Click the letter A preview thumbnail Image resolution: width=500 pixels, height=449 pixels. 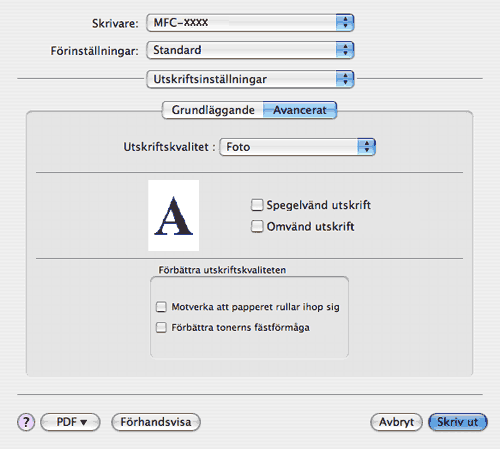click(173, 215)
